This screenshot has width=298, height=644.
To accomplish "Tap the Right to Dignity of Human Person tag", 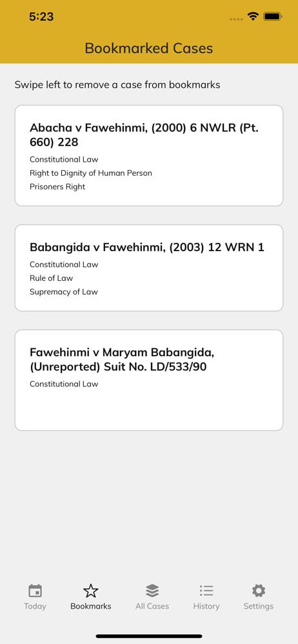I will (x=91, y=173).
